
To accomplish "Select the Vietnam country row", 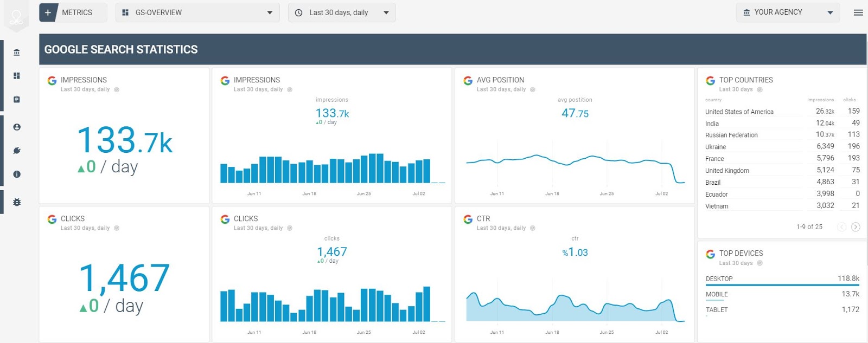I will pos(782,206).
